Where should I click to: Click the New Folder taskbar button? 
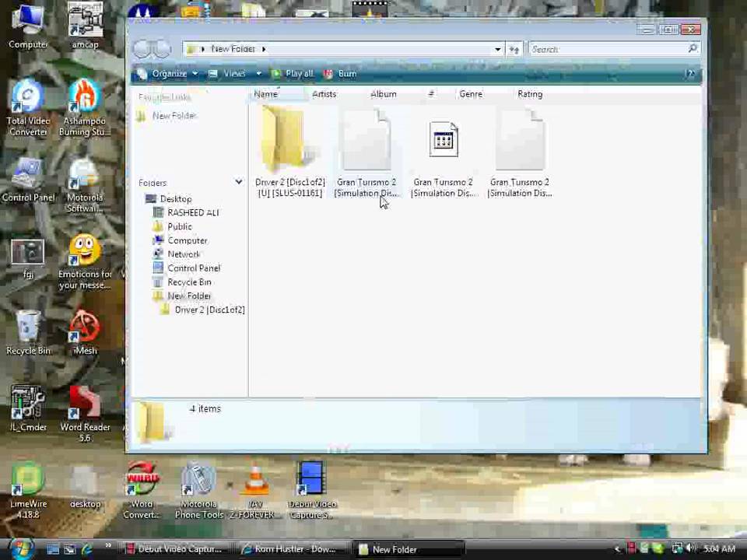(x=408, y=549)
